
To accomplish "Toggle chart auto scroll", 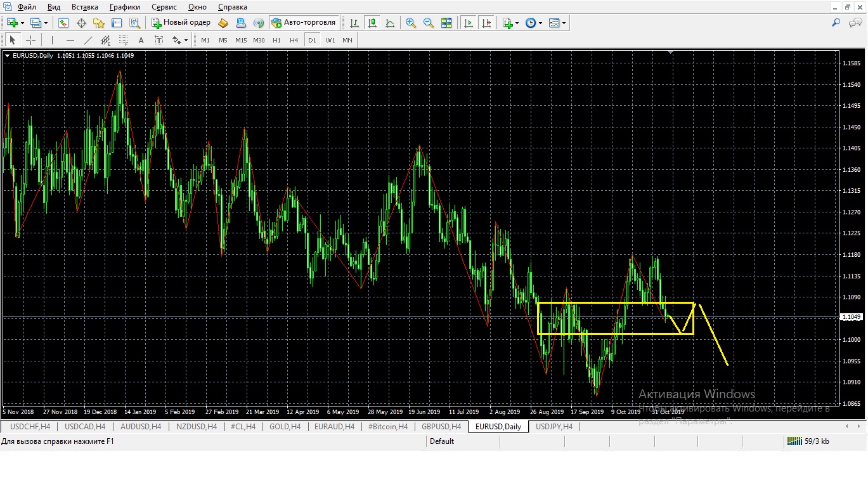I will [x=469, y=23].
